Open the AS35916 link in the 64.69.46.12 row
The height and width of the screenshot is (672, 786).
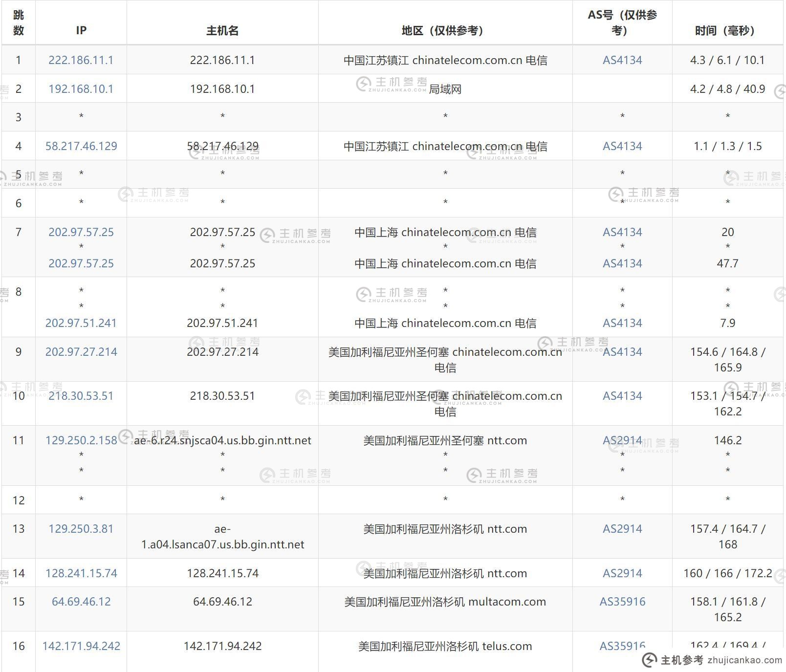(622, 602)
